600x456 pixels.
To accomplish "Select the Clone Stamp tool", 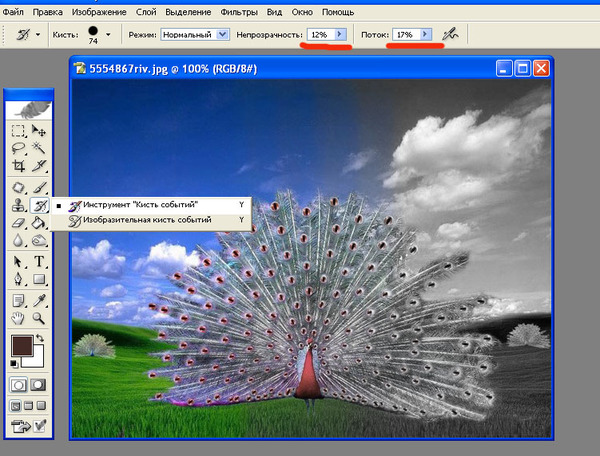I will (x=18, y=205).
